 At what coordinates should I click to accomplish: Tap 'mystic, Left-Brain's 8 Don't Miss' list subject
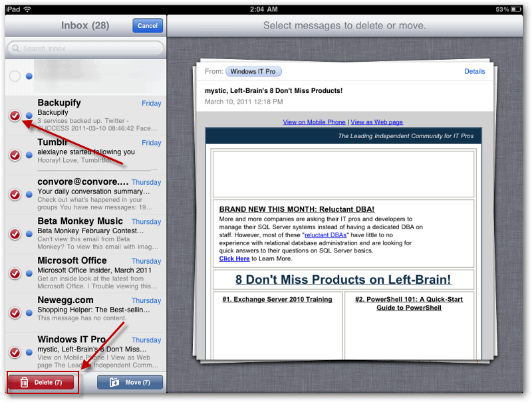tap(92, 349)
